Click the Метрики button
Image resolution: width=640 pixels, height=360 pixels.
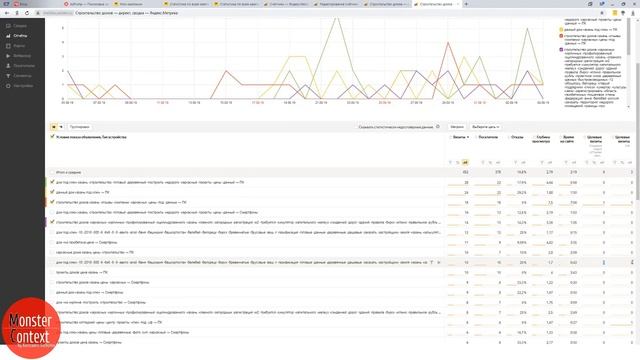pyautogui.click(x=457, y=127)
